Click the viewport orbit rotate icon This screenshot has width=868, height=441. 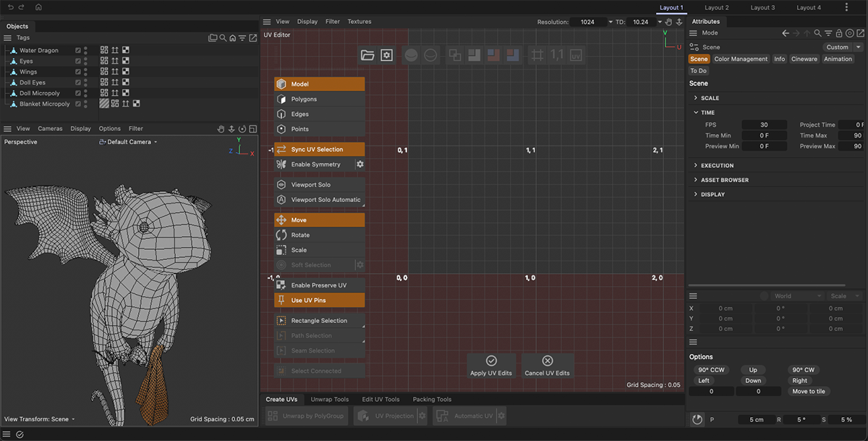[x=242, y=129]
